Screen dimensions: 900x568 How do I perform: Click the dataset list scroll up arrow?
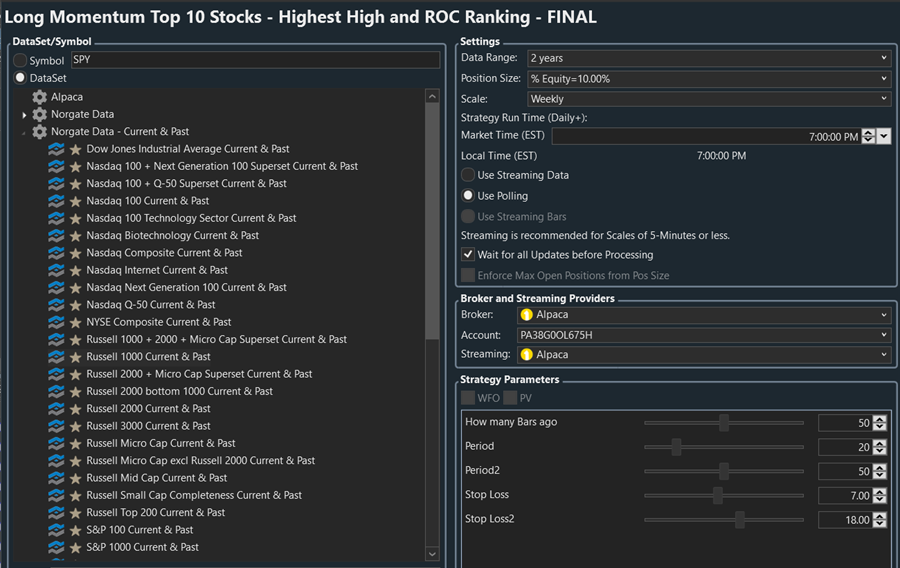[432, 96]
